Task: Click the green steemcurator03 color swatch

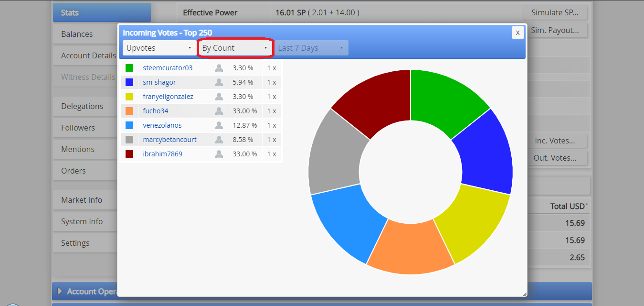Action: tap(129, 68)
